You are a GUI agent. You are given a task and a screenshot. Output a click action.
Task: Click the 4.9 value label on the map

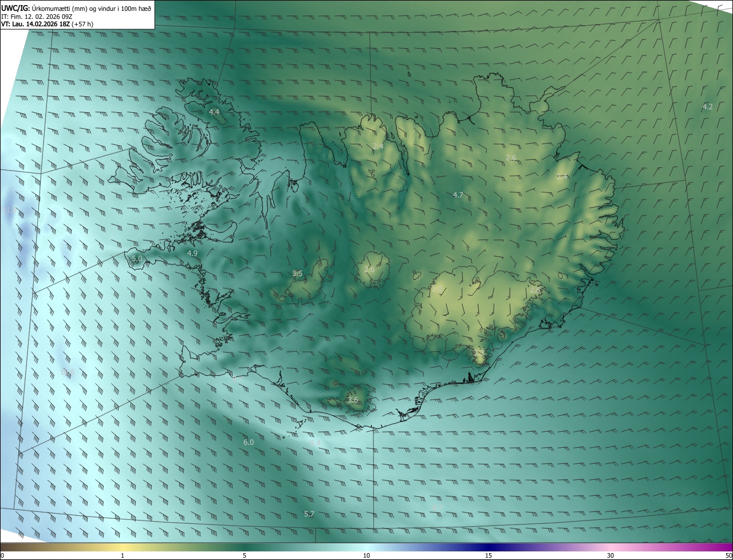tap(192, 253)
